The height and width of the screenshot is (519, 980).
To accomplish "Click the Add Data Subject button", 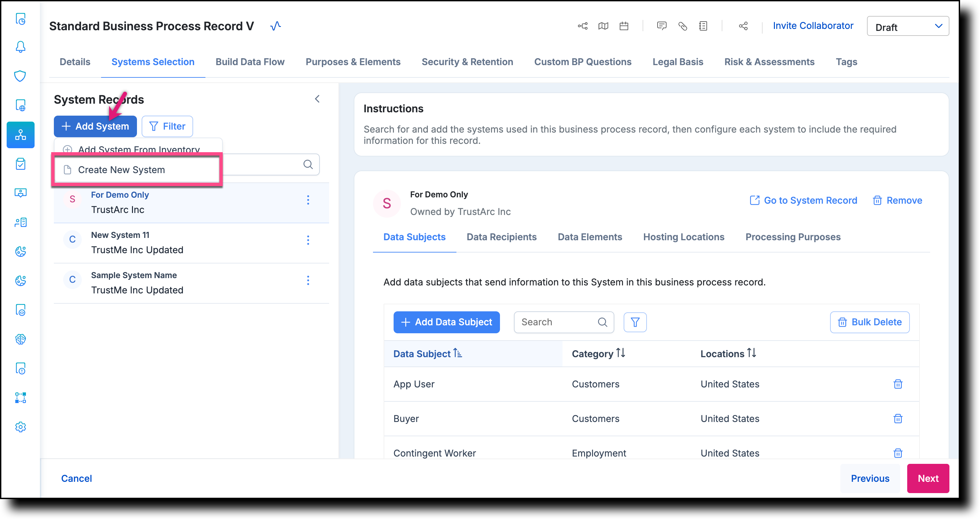I will tap(446, 322).
